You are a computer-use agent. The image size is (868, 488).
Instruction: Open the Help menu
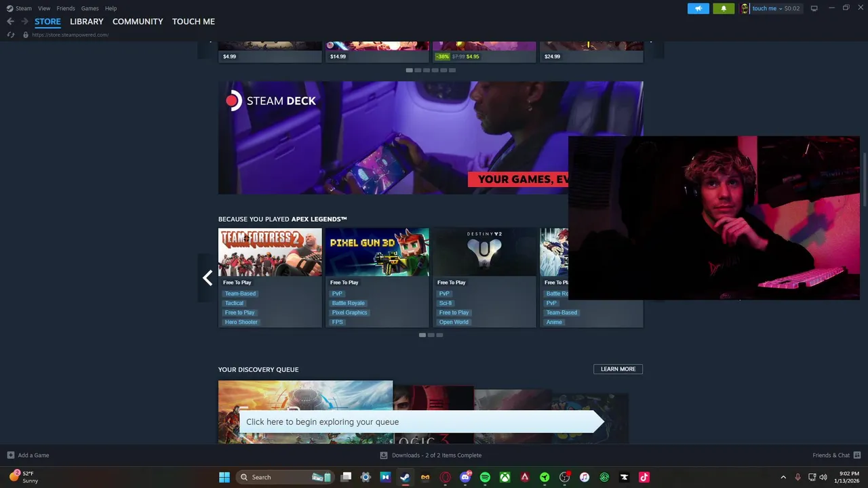click(111, 8)
